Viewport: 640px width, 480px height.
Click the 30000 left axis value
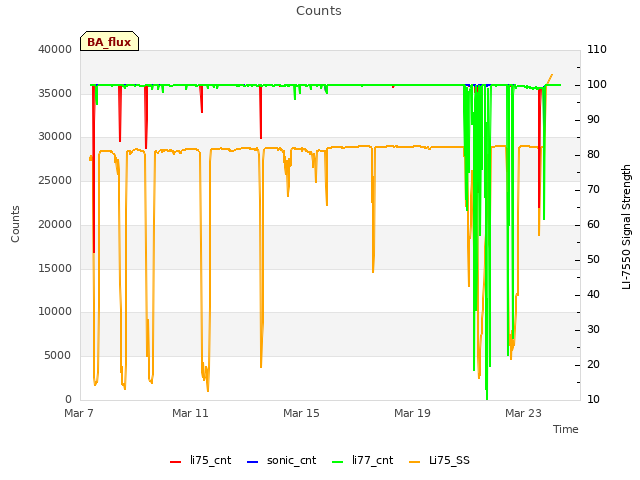[x=55, y=136]
